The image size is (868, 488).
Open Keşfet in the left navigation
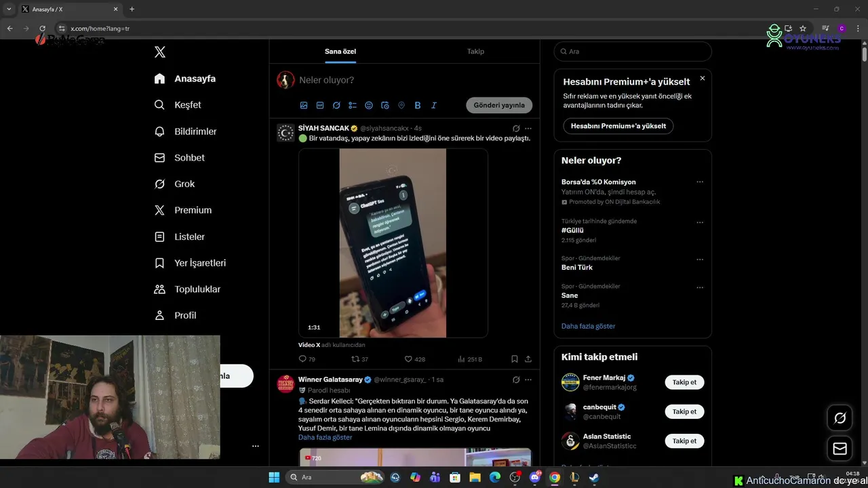178,105
